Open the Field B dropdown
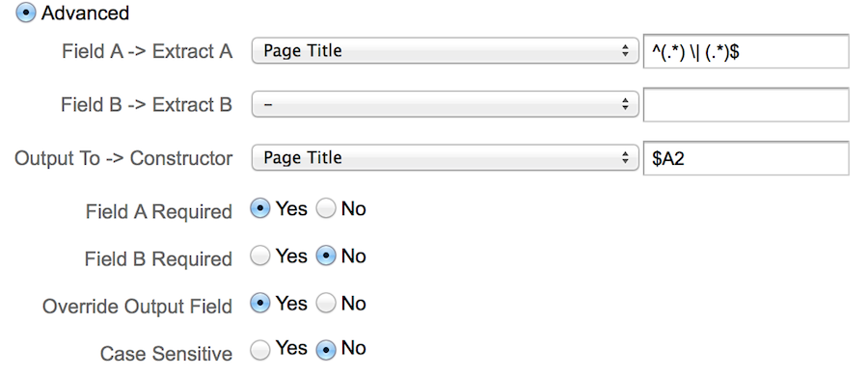Viewport: 868px width, 376px height. tap(445, 104)
